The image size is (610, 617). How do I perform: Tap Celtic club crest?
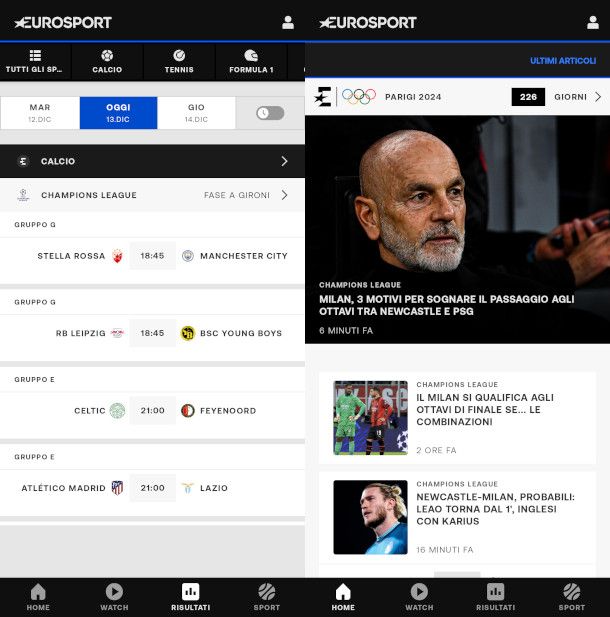coord(117,411)
